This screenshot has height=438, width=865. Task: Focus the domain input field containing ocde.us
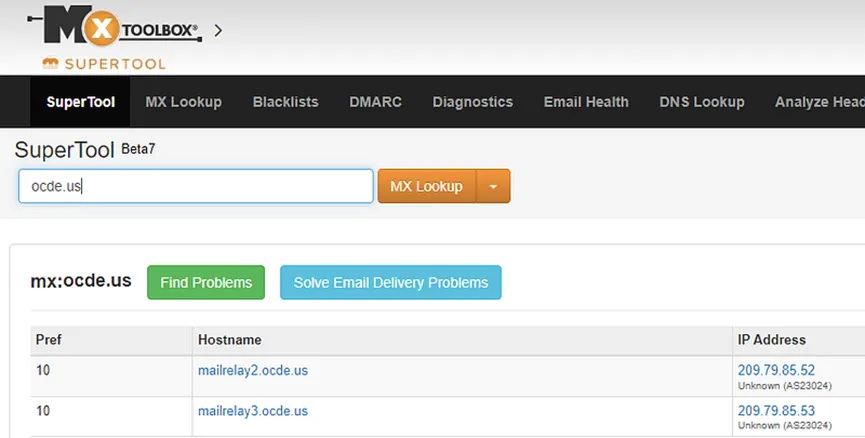pyautogui.click(x=196, y=186)
